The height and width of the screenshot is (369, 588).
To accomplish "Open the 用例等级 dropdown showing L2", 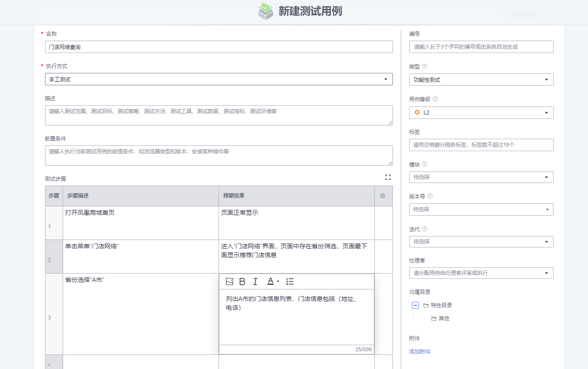I will point(481,112).
